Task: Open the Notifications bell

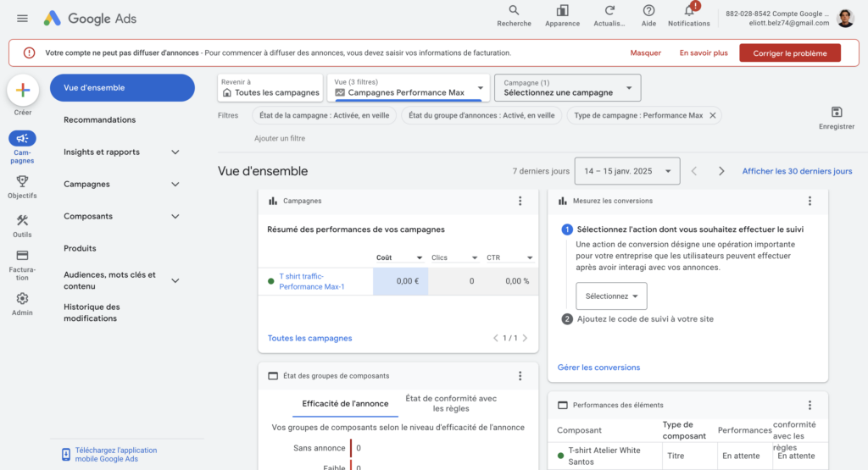Action: pyautogui.click(x=688, y=15)
